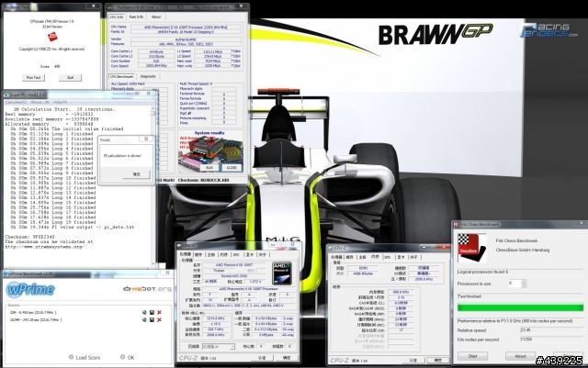Click the Quit button in CPUmark window
Screen dimensions: 588x368
70,78
